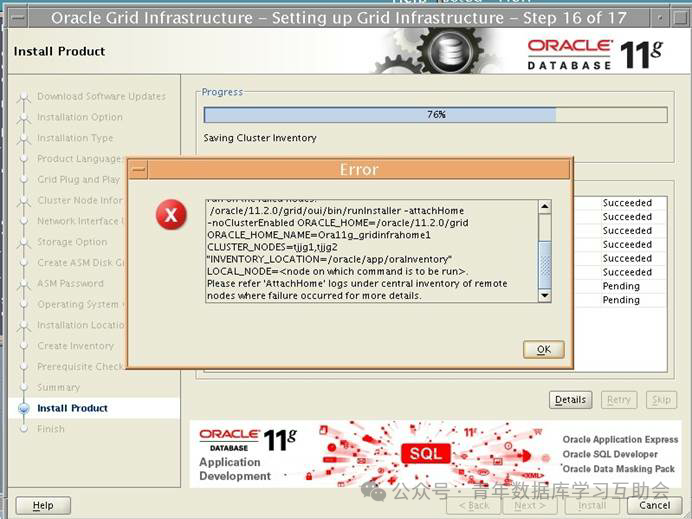Click the SQL logo in banner

pos(426,453)
